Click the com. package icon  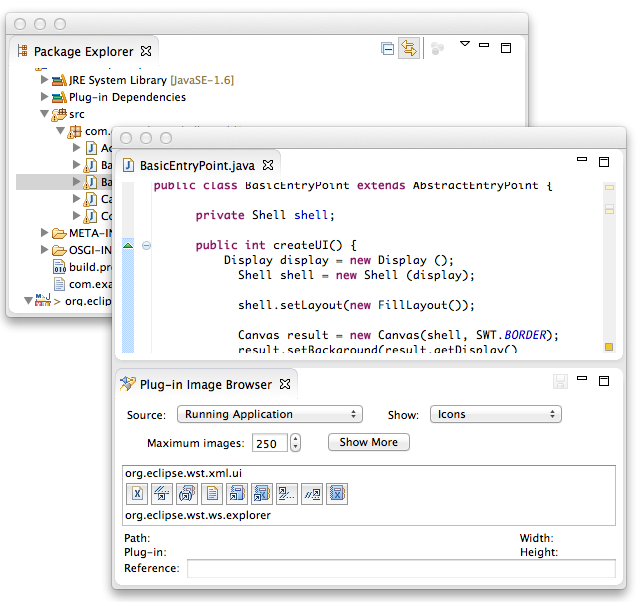(x=75, y=132)
